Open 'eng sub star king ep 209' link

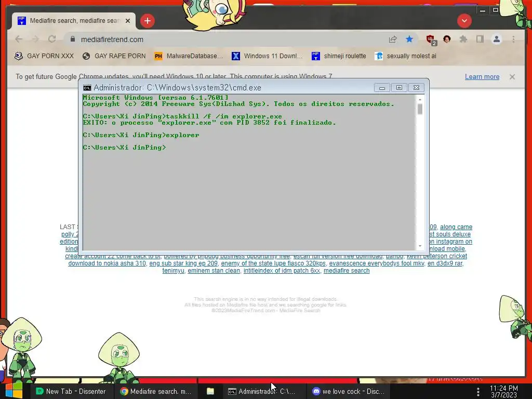pyautogui.click(x=183, y=263)
